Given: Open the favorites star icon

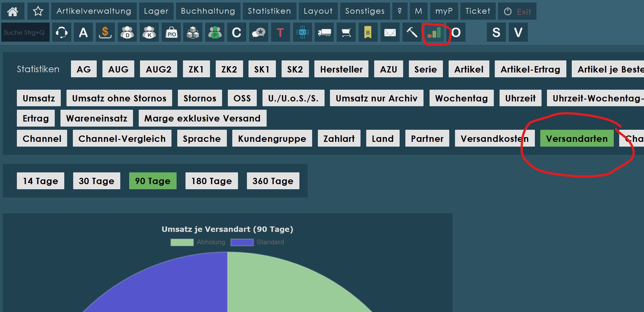Looking at the screenshot, I should (x=38, y=11).
